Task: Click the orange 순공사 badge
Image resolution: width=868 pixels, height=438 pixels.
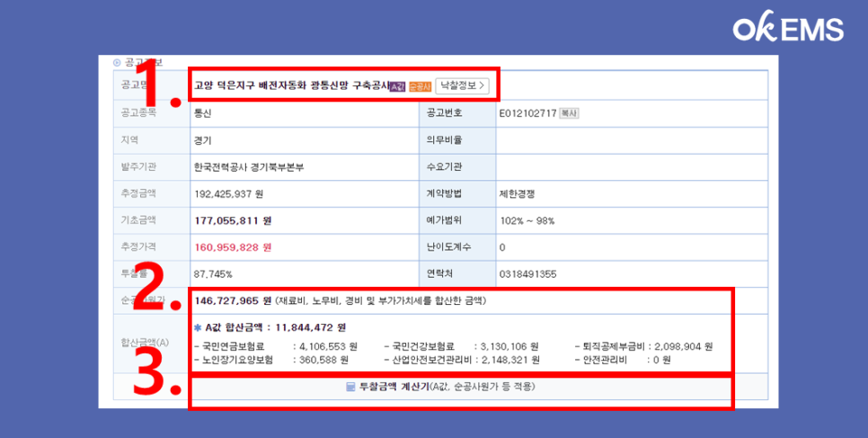Action: (421, 87)
